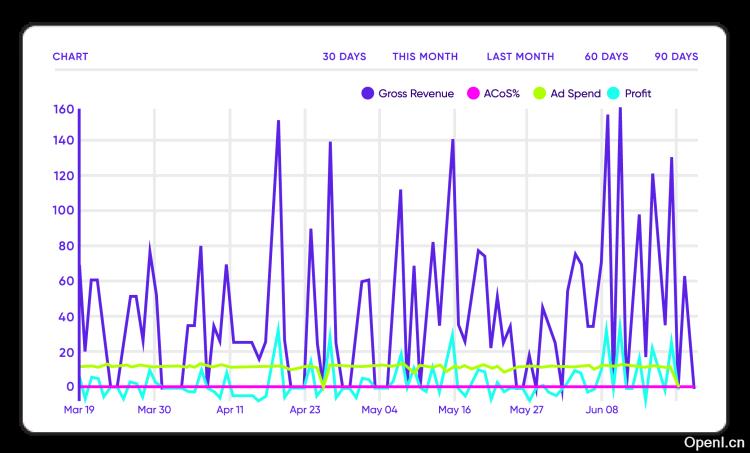The width and height of the screenshot is (750, 453).
Task: Click the purple Gross Revenue legend dot
Action: tap(368, 94)
